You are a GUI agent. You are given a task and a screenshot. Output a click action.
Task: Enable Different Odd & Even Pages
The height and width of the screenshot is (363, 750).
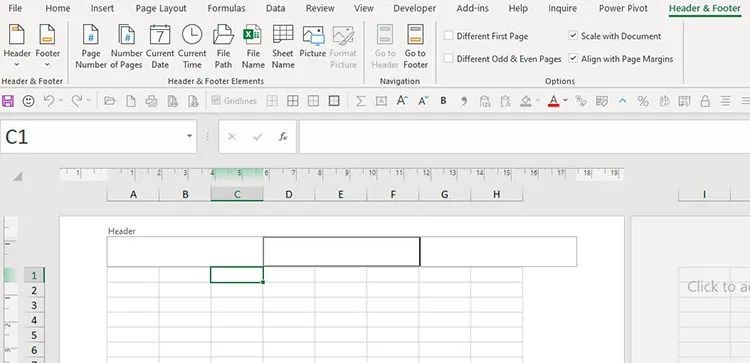pos(448,59)
